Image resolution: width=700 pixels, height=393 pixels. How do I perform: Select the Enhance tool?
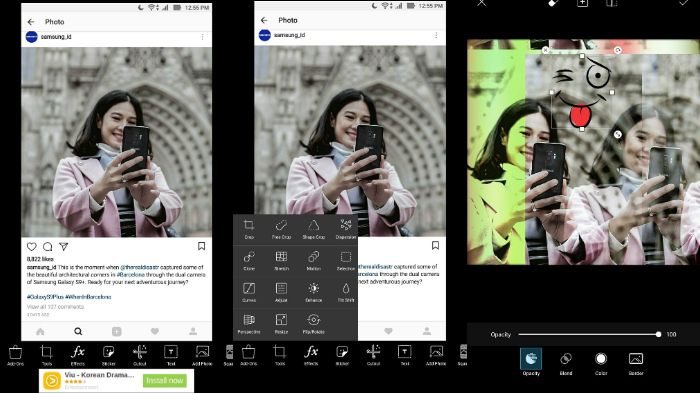313,292
